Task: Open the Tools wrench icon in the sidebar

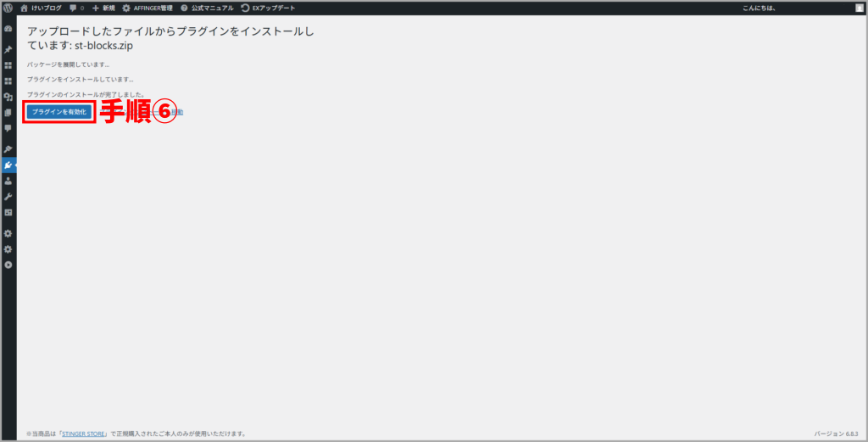Action: (8, 197)
